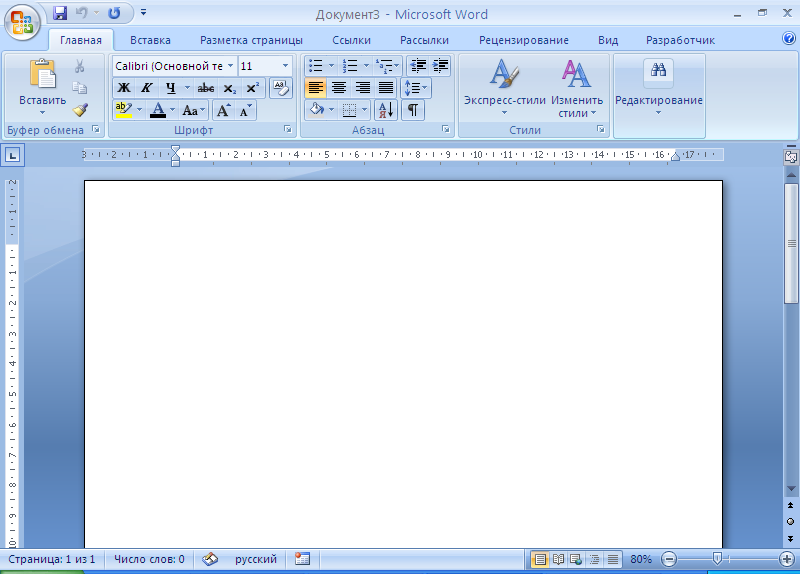The height and width of the screenshot is (574, 800).
Task: Open Экспресс-стили gallery
Action: [505, 88]
